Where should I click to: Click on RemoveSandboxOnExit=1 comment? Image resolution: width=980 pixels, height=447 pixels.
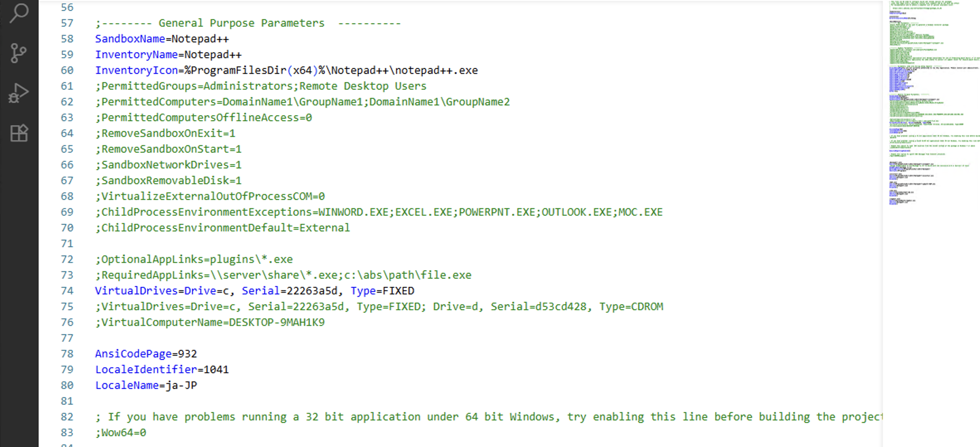tap(166, 134)
